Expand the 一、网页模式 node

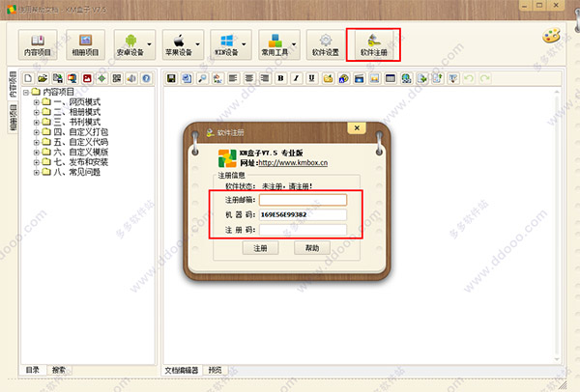click(37, 102)
